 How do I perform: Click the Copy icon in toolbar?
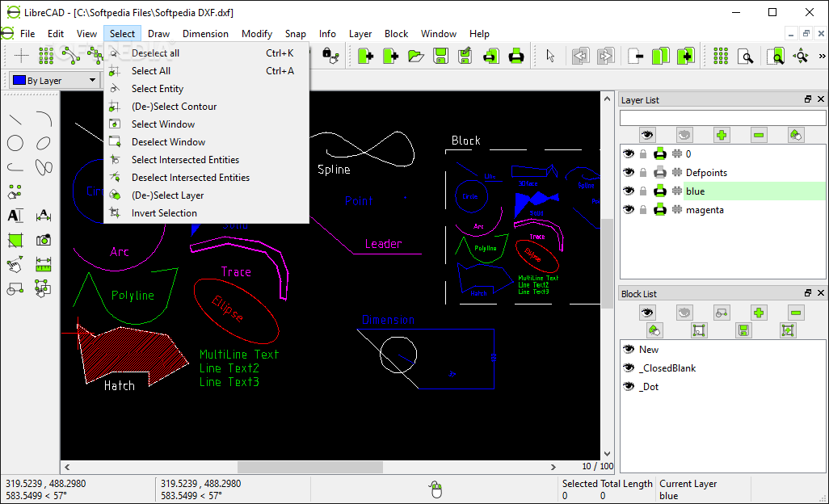(660, 56)
